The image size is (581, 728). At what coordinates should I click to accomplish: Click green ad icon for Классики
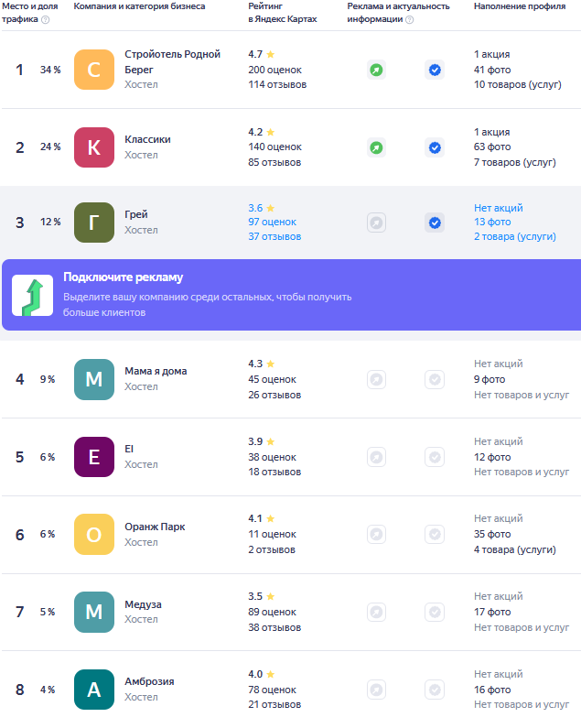point(376,147)
